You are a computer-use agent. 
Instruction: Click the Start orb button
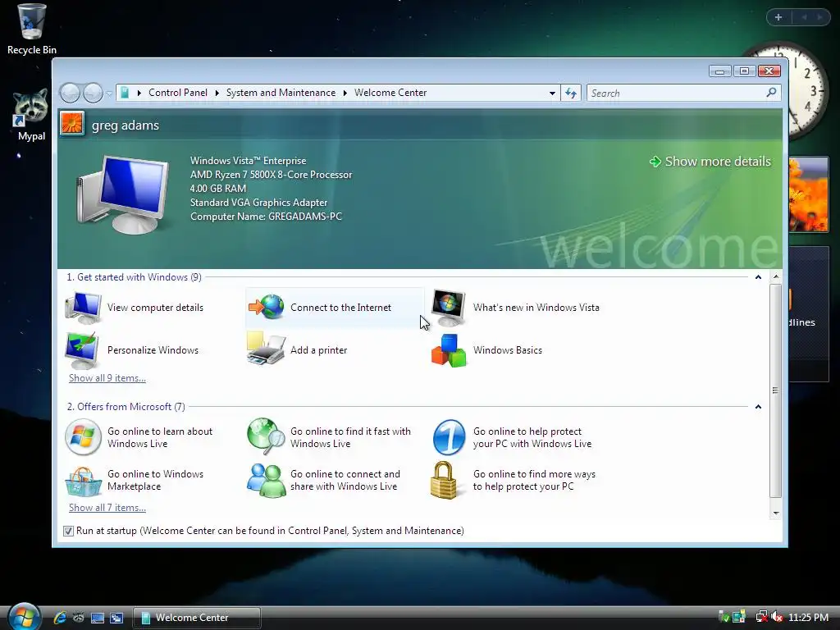pyautogui.click(x=24, y=616)
